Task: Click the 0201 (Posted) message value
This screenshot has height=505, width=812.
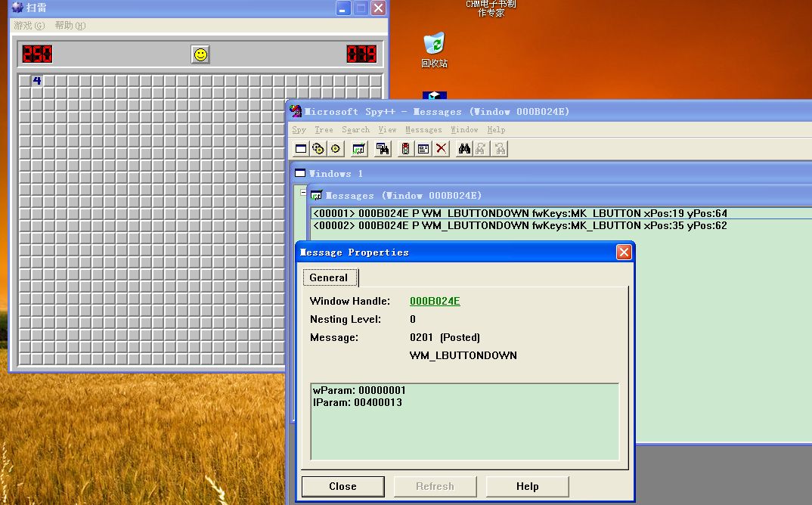Action: (x=445, y=337)
